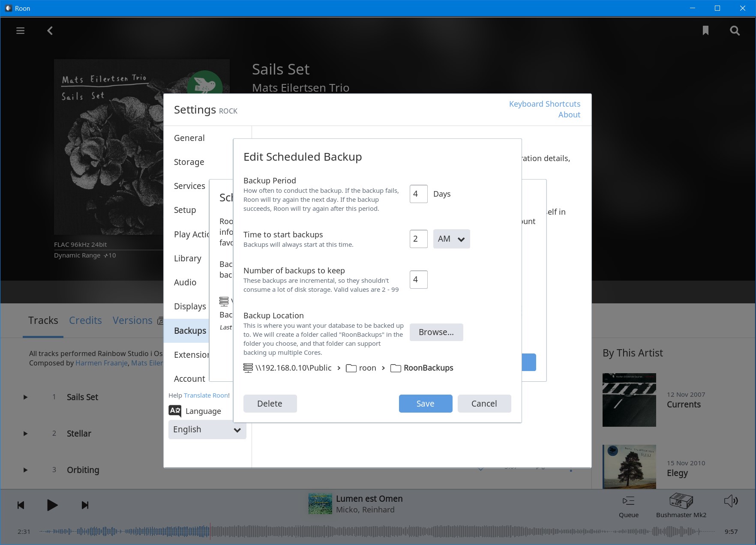
Task: Go back with the left arrow
Action: (50, 31)
